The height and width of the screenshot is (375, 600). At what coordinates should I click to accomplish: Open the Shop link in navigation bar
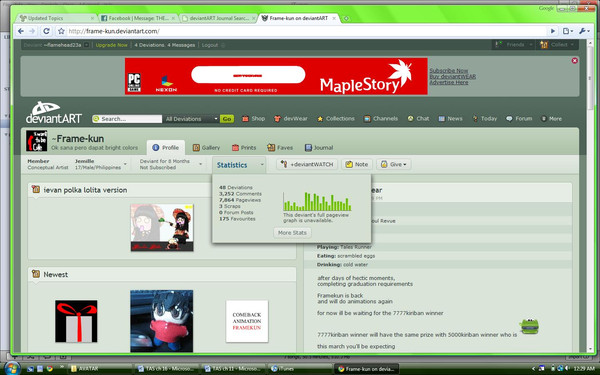coord(253,119)
